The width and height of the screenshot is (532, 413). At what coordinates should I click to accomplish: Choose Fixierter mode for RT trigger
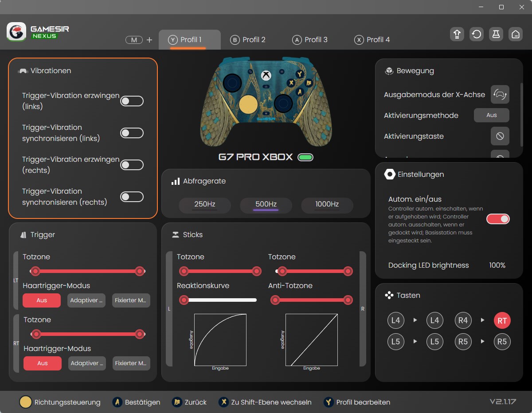pyautogui.click(x=131, y=363)
